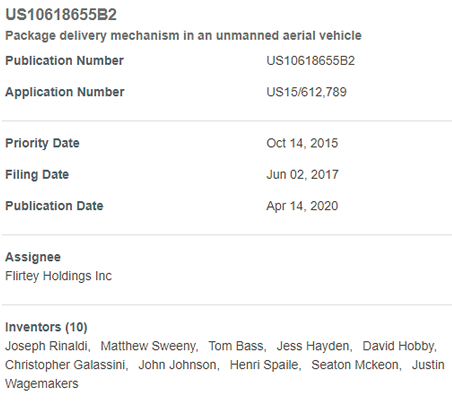Open inventor Seaton Mckeon

pos(356,365)
